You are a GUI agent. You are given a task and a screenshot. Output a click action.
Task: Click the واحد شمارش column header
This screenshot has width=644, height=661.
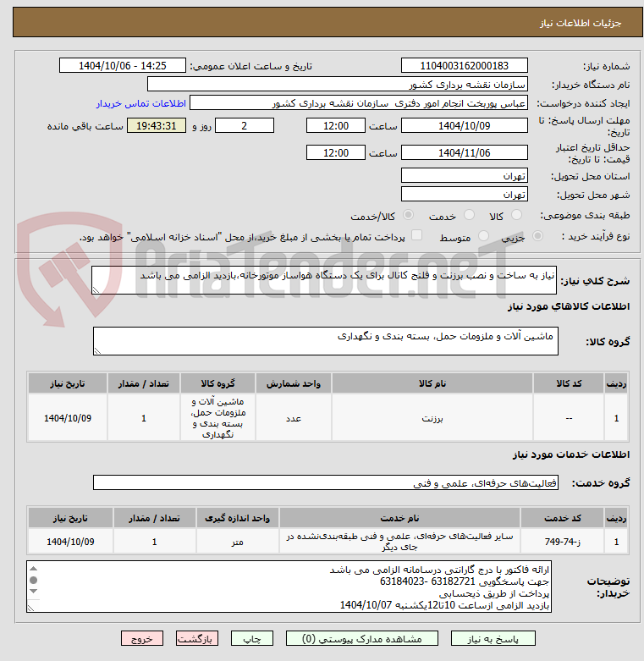coord(294,383)
